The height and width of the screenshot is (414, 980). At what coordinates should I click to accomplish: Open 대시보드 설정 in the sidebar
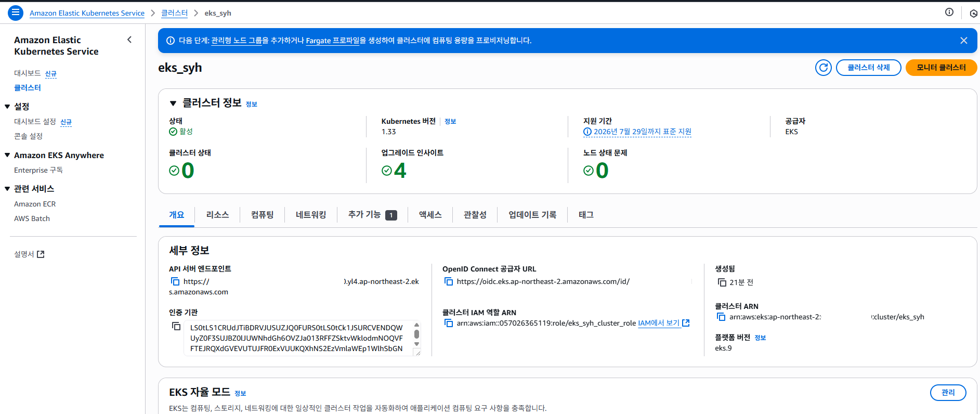click(35, 122)
